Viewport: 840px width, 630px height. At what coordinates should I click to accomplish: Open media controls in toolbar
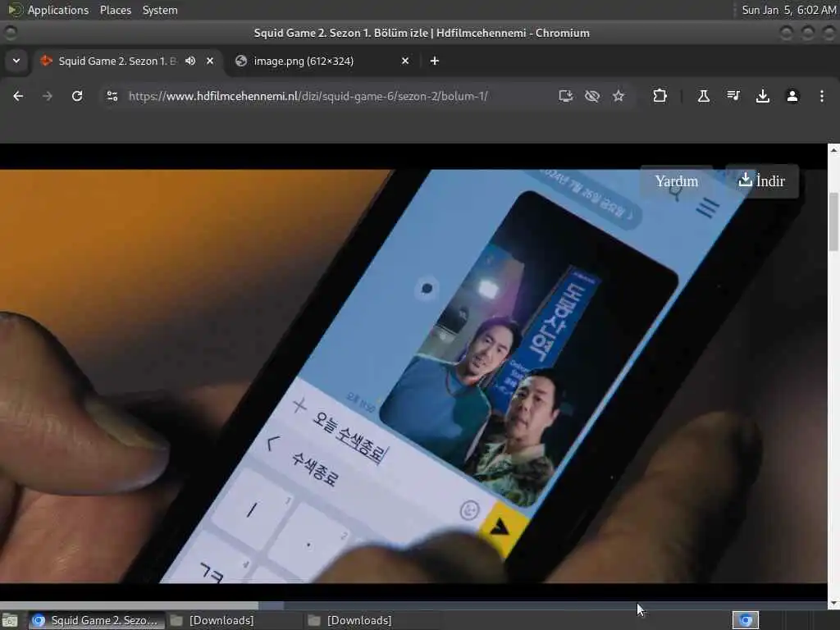pyautogui.click(x=733, y=96)
